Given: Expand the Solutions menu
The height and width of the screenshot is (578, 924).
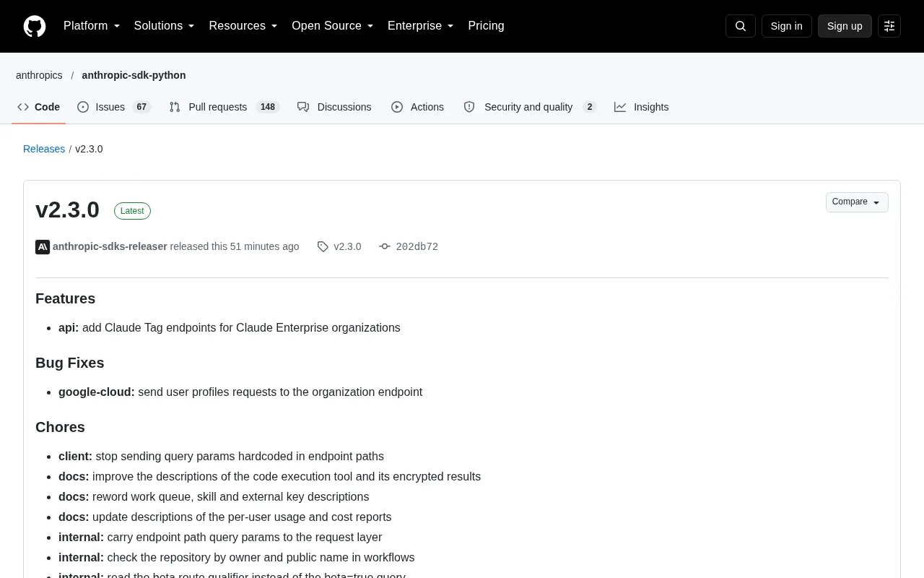Looking at the screenshot, I should coord(165,26).
